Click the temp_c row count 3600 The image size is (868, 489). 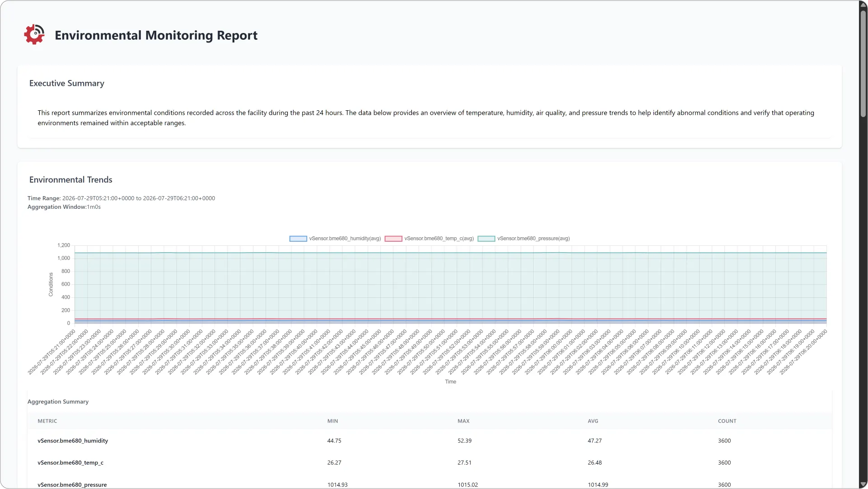724,463
